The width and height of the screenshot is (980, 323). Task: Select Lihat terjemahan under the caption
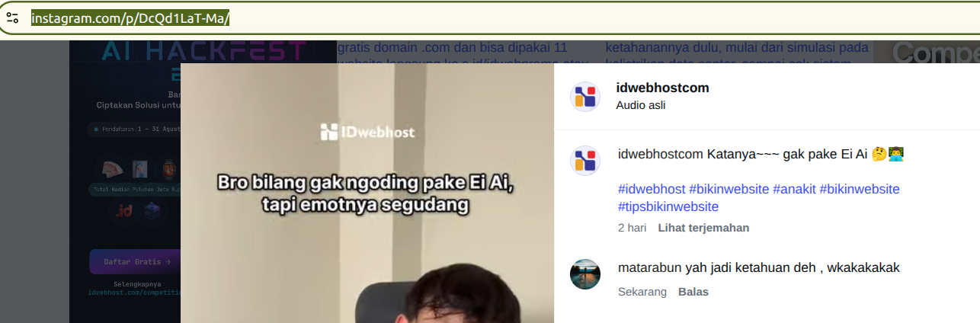click(x=703, y=228)
